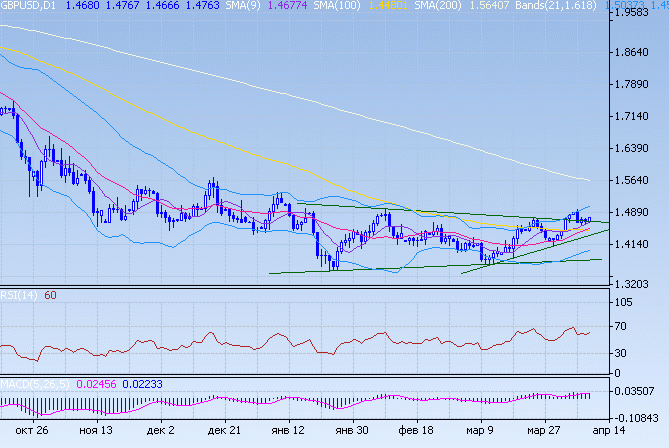Viewport: 669px width, 448px height.
Task: Click the GBPUSD,D1 symbol label
Action: pos(28,6)
